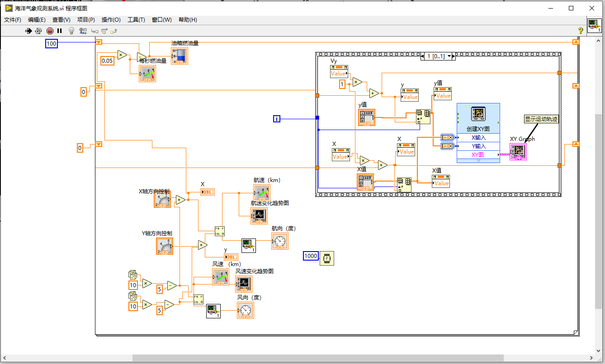
Task: Toggle the Pause button in the toolbar
Action: pyautogui.click(x=59, y=31)
